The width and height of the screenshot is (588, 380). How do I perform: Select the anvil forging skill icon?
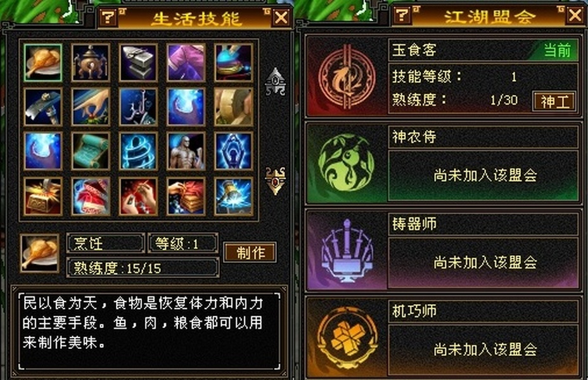[x=138, y=62]
